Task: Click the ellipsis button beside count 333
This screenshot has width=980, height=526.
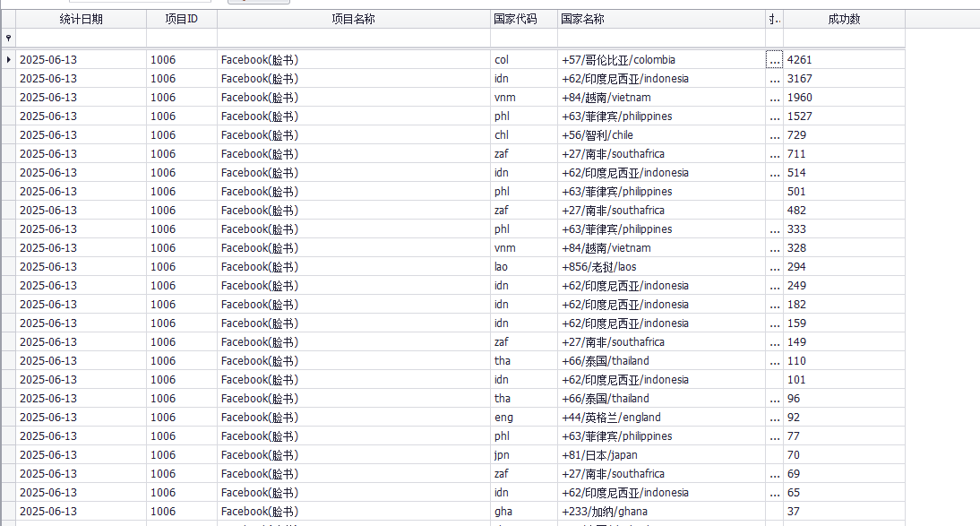Action: tap(774, 229)
